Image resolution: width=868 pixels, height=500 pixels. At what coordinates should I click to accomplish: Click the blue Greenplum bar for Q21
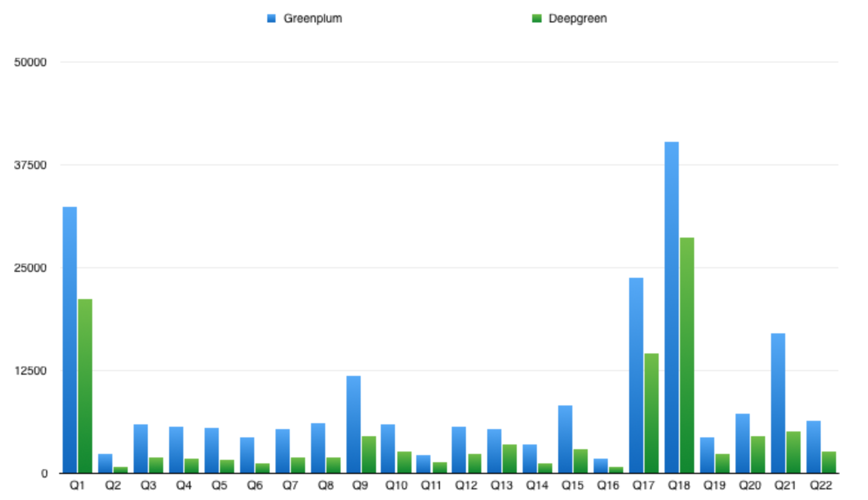tap(778, 403)
